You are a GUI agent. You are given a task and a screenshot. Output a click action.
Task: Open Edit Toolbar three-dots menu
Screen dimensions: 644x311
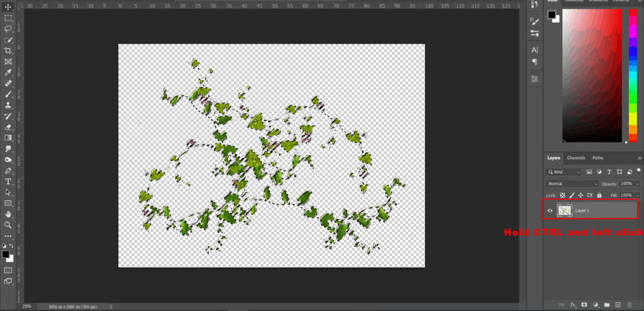[x=8, y=236]
